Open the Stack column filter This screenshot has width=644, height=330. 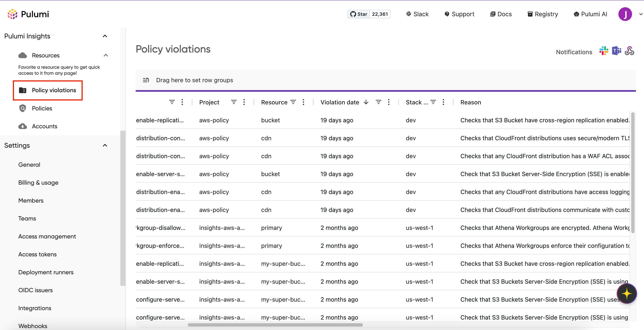coord(433,102)
